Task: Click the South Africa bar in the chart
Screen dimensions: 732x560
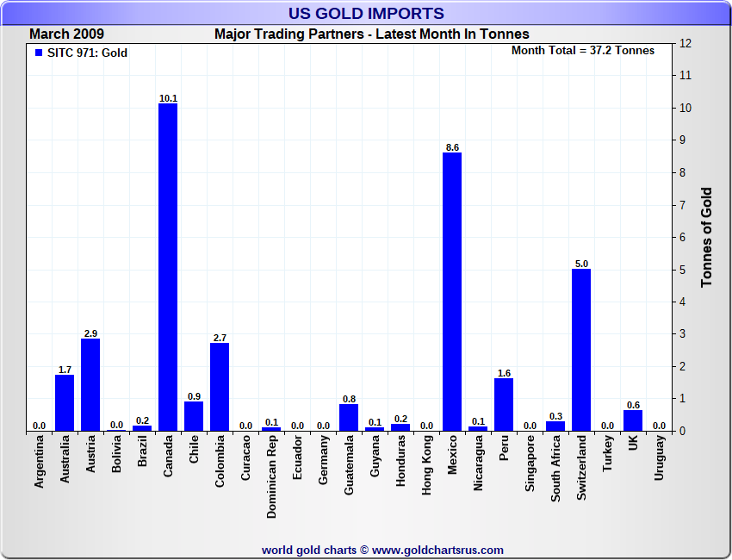Action: click(555, 426)
